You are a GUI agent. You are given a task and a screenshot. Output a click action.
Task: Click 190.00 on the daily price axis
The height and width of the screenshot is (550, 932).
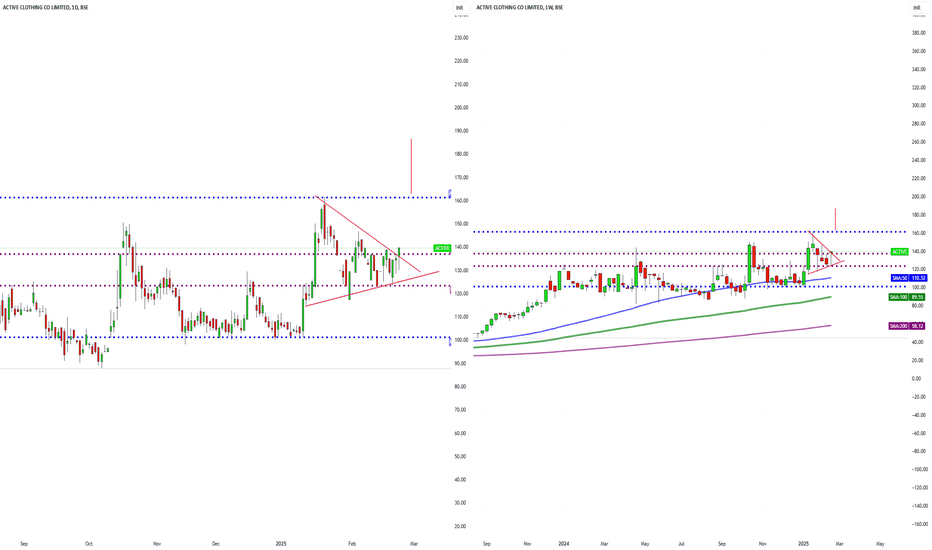click(x=461, y=131)
